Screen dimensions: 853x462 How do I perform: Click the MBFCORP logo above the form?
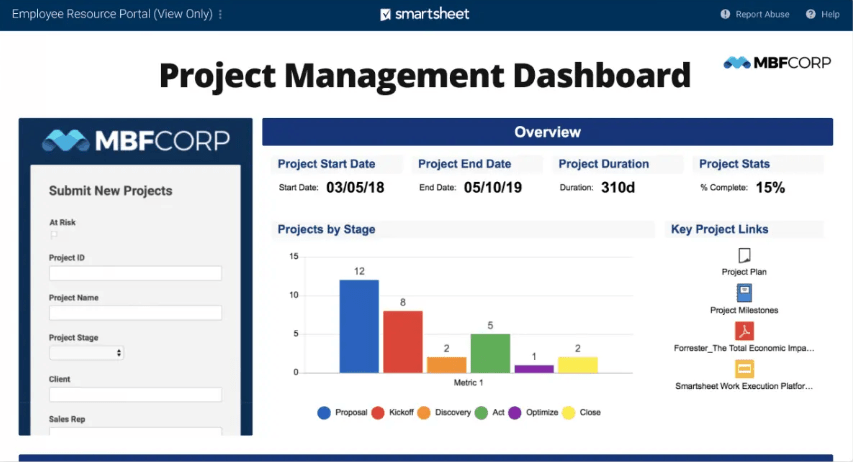click(x=136, y=140)
